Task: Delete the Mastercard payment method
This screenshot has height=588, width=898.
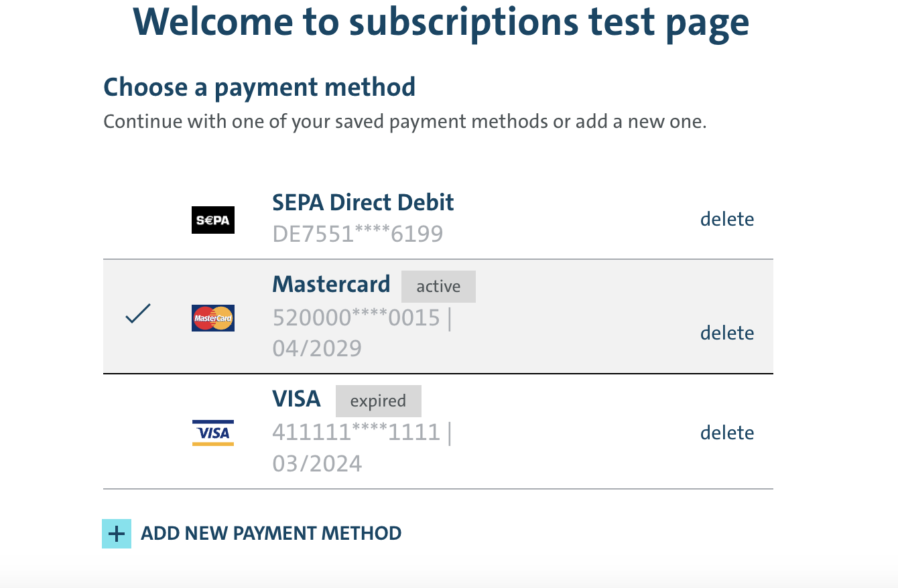Action: click(x=727, y=333)
